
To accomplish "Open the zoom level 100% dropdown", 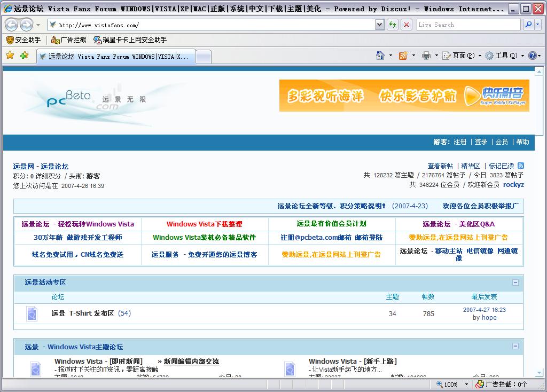I will pyautogui.click(x=466, y=384).
